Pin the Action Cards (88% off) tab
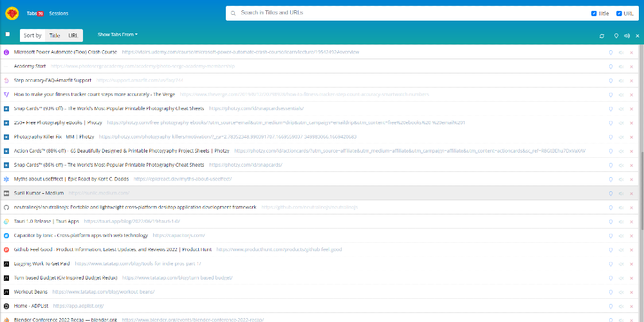 click(x=611, y=151)
